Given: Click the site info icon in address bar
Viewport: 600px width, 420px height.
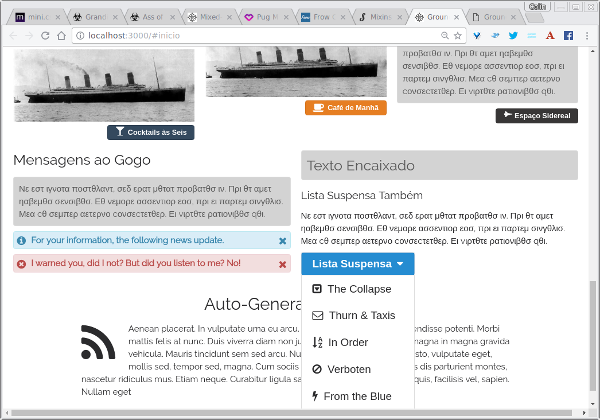Looking at the screenshot, I should pos(80,36).
